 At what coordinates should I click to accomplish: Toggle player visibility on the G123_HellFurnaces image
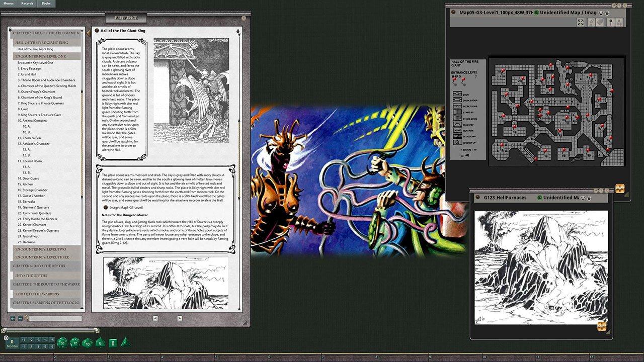tap(583, 197)
